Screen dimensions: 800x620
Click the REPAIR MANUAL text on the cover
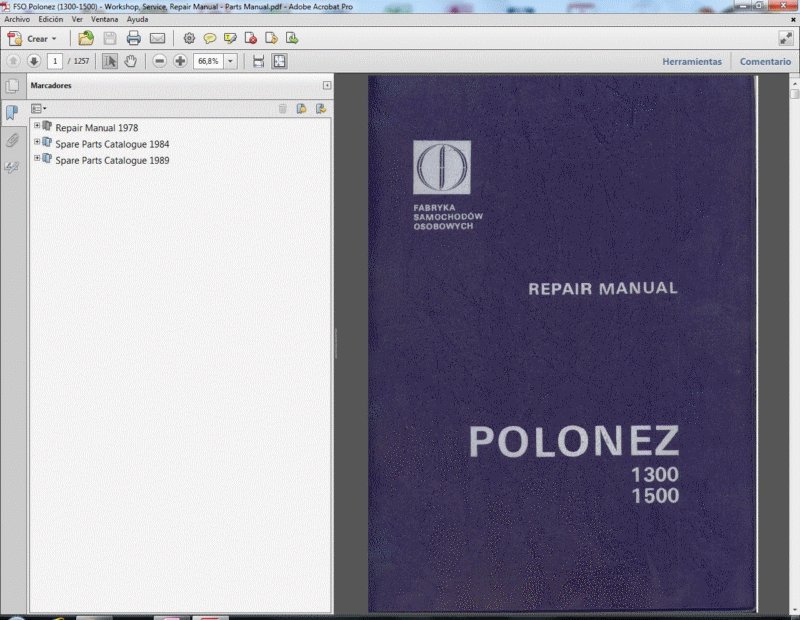click(x=603, y=288)
